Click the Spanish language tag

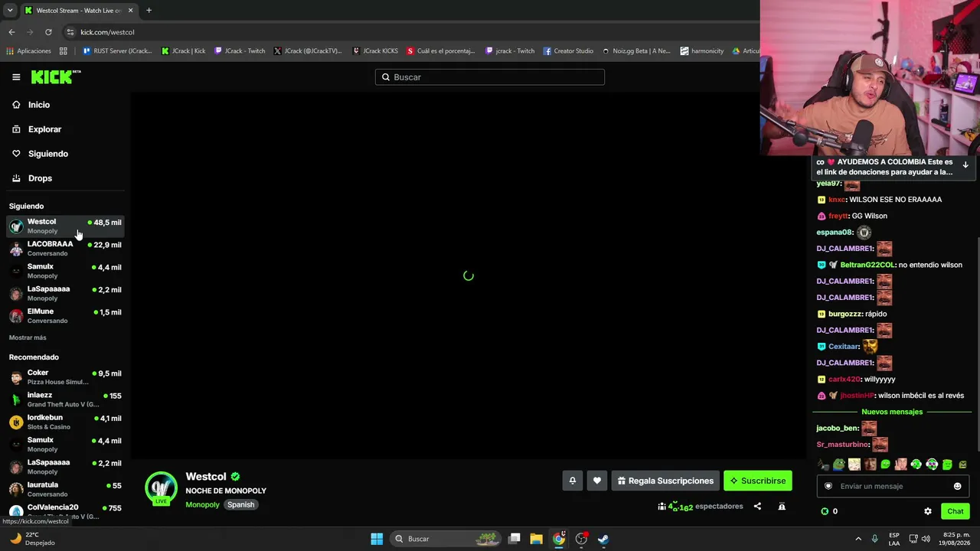[x=240, y=504]
